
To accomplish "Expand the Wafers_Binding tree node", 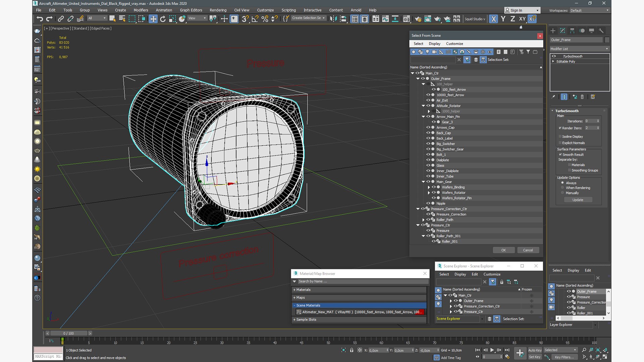I will click(x=429, y=187).
